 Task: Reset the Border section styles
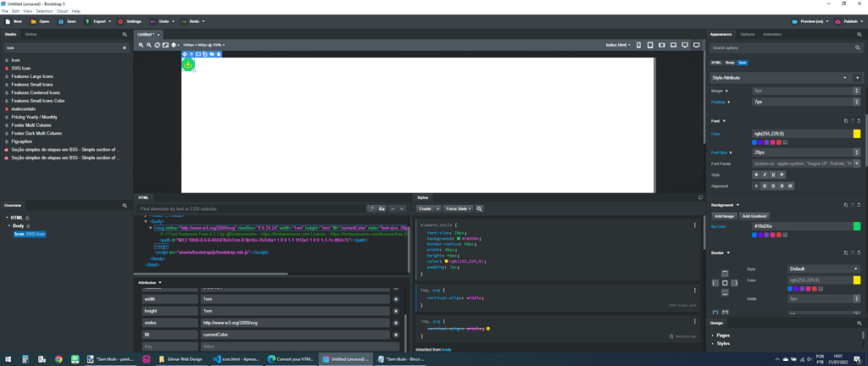pos(859,252)
